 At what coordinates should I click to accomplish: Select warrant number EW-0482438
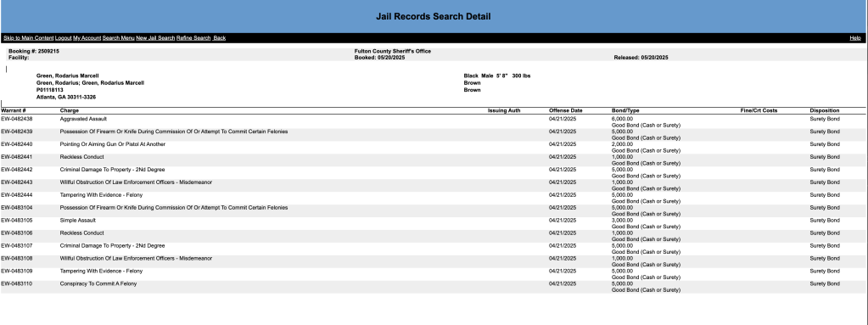pos(17,119)
